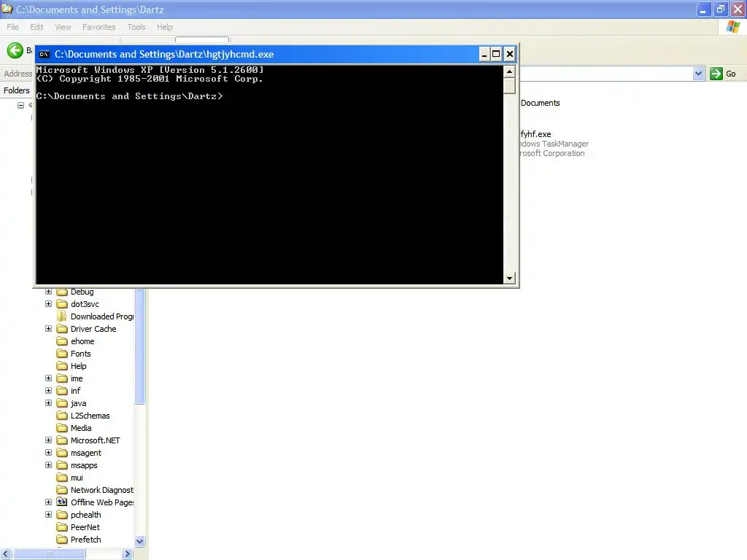Select the Debug folder icon

(62, 292)
